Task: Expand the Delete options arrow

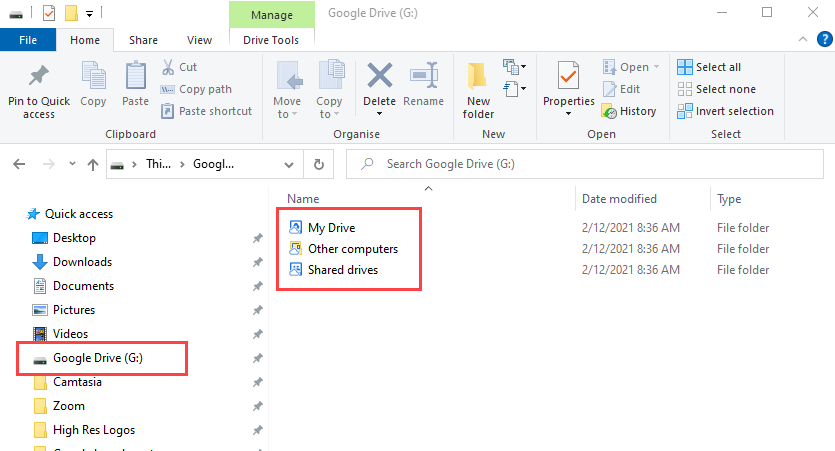Action: (380, 113)
